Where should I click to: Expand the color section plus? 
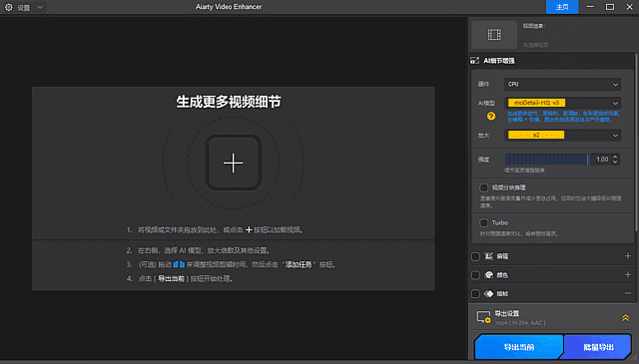click(628, 275)
